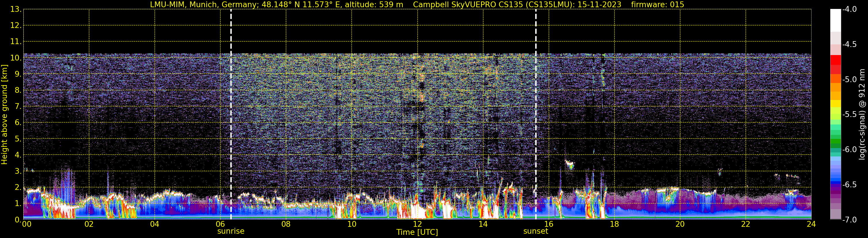This screenshot has width=868, height=238.
Task: Click the '11.' height tick label
Action: click(x=16, y=41)
